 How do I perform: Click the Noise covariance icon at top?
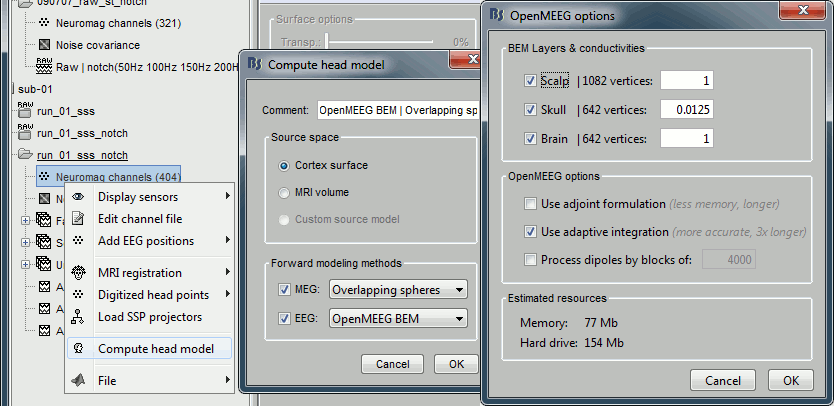44,45
